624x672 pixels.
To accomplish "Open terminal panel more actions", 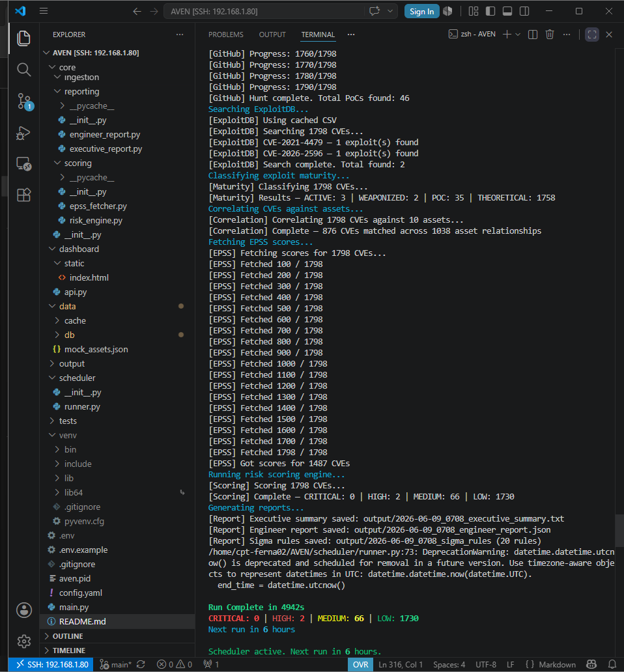I will (x=567, y=35).
